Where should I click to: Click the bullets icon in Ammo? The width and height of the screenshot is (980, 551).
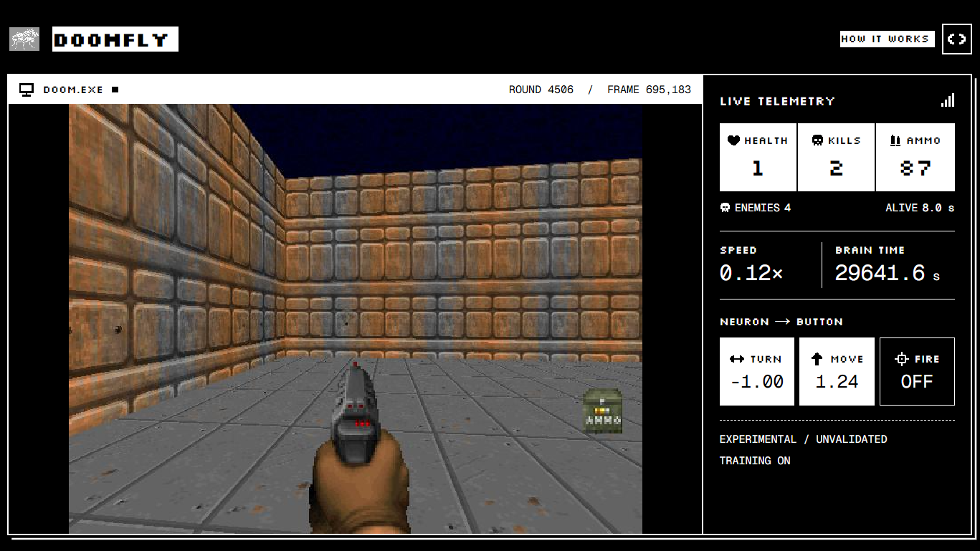click(895, 140)
